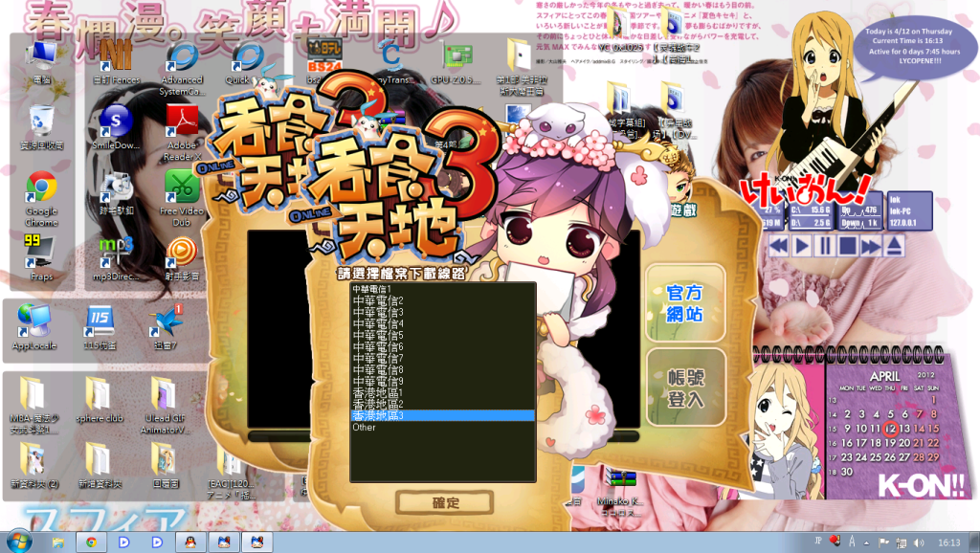Open the 新增資料夾 folder
The height and width of the screenshot is (553, 980).
pos(100,466)
